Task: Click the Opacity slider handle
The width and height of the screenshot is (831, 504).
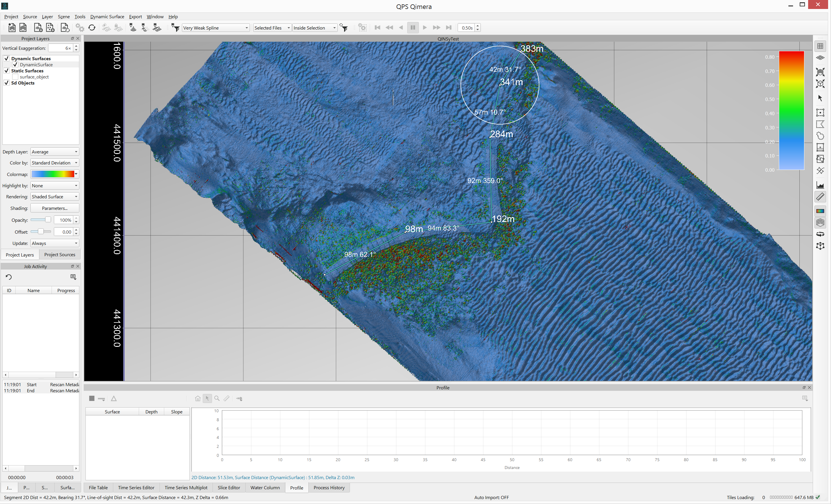Action: click(48, 220)
